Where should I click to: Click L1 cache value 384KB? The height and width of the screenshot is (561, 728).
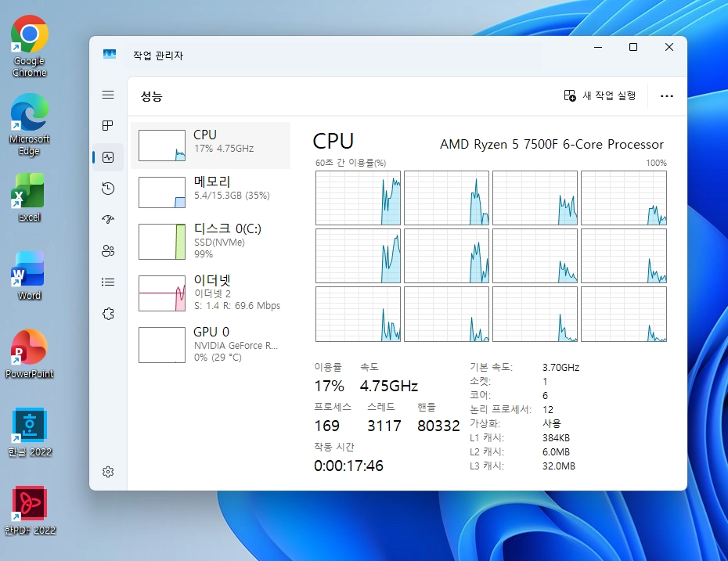(x=556, y=437)
